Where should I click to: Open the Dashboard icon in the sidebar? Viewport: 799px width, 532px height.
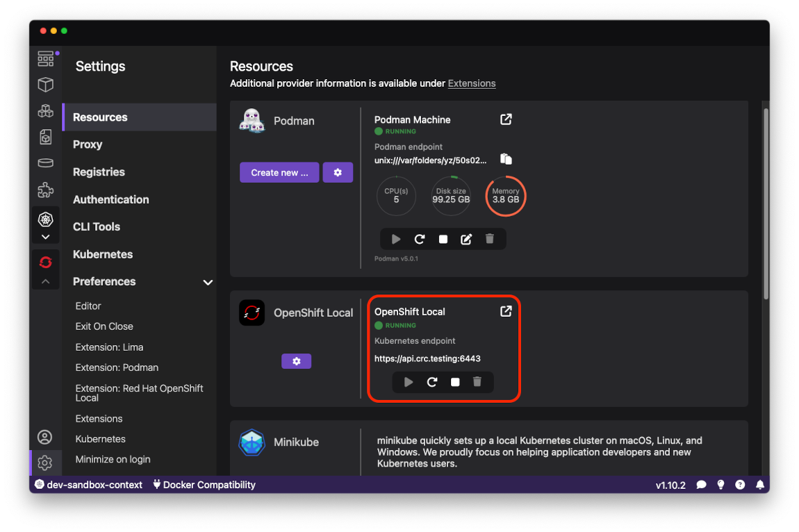pos(45,58)
